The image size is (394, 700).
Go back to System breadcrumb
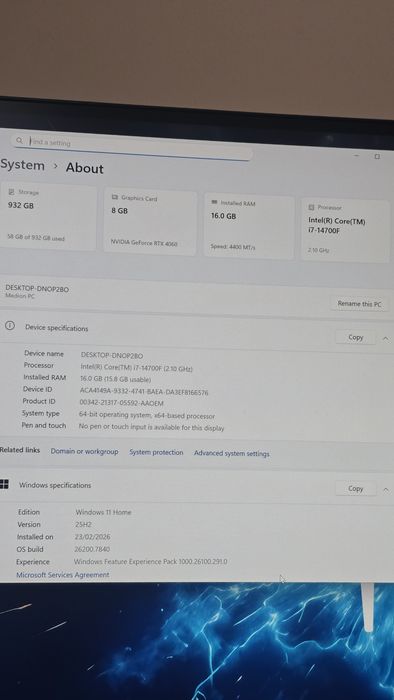[x=22, y=165]
